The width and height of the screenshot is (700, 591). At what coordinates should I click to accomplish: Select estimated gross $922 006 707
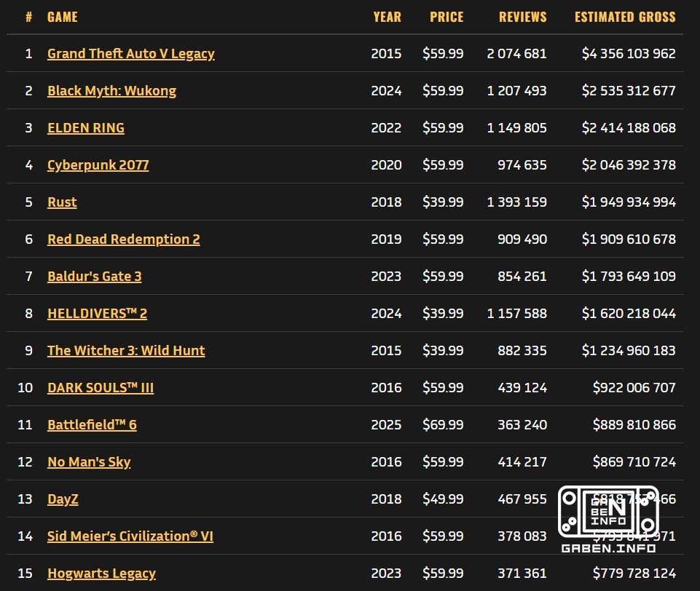(x=634, y=387)
